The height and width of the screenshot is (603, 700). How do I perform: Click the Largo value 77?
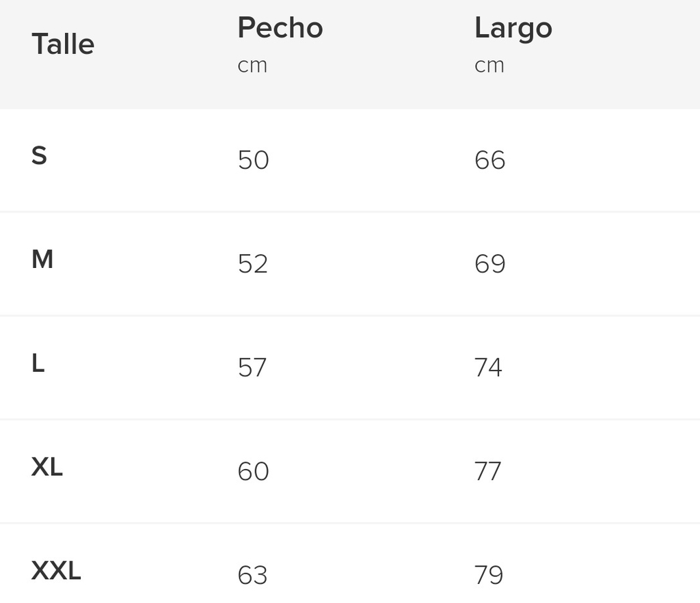pyautogui.click(x=488, y=471)
